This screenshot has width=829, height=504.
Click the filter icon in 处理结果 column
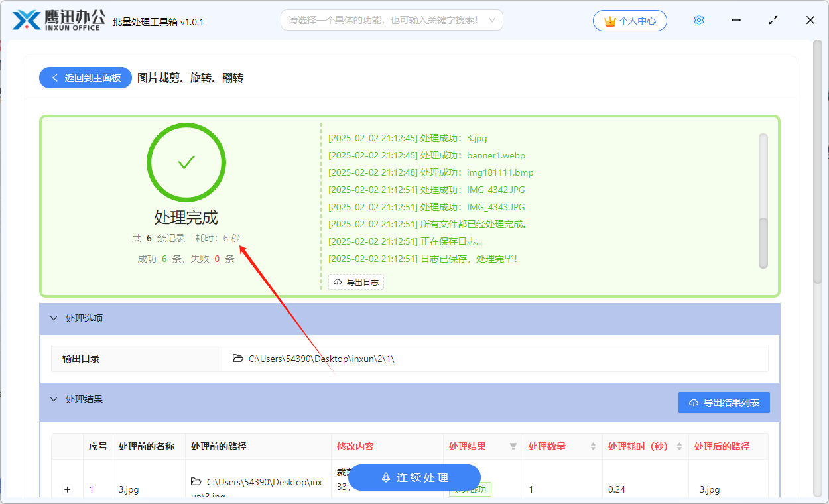(513, 446)
